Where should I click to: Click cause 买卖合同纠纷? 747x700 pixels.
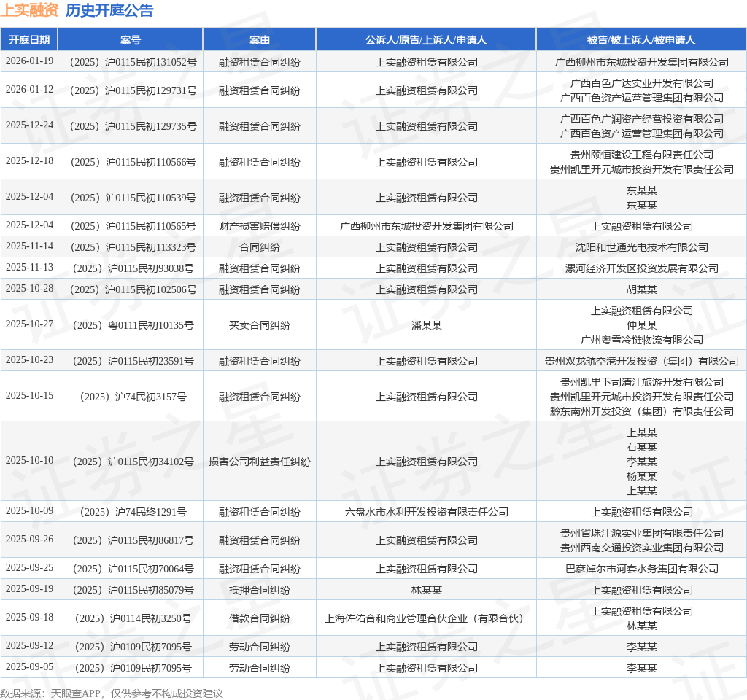click(259, 325)
